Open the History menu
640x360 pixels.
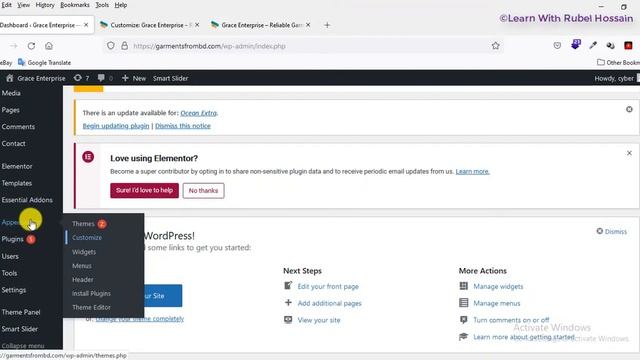tap(45, 5)
